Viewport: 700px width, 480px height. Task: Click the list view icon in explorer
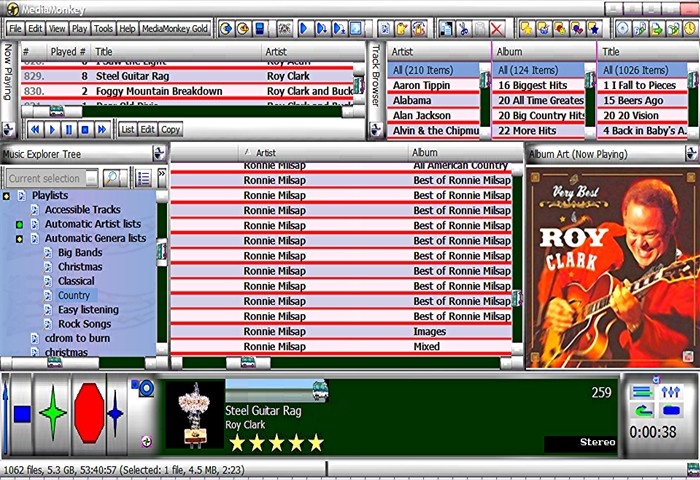pos(143,178)
